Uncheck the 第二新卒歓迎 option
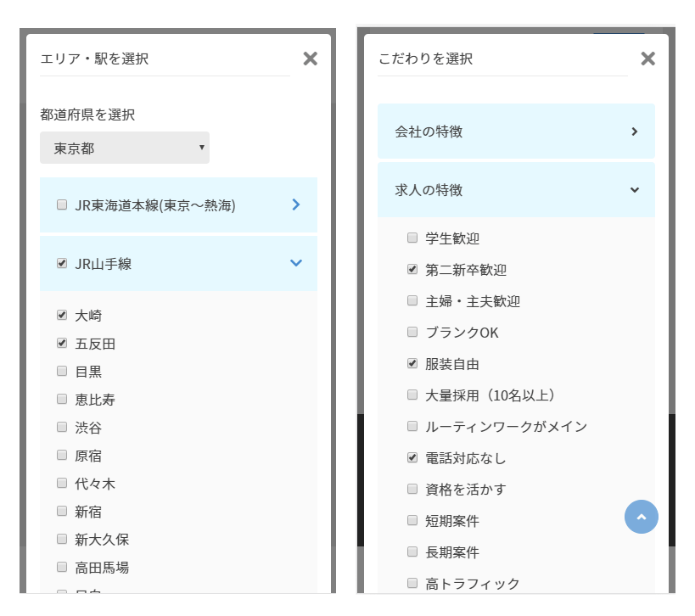Image resolution: width=695 pixels, height=616 pixels. (x=412, y=271)
